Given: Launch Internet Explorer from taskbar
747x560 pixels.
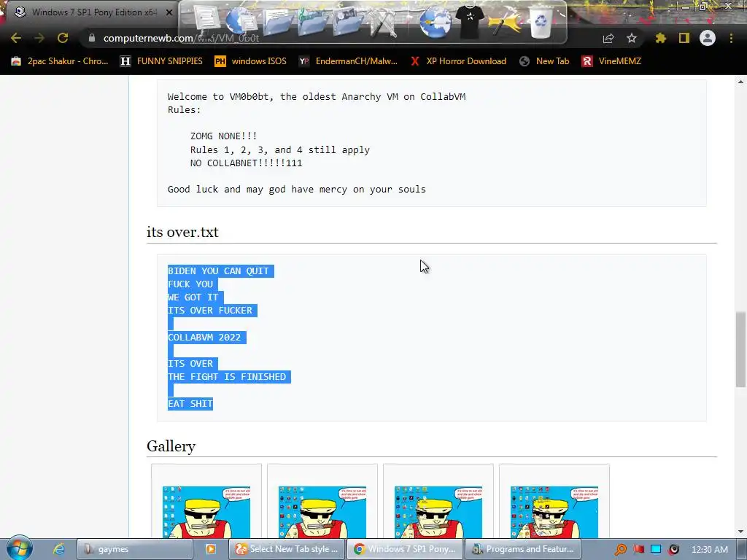Looking at the screenshot, I should [x=58, y=549].
